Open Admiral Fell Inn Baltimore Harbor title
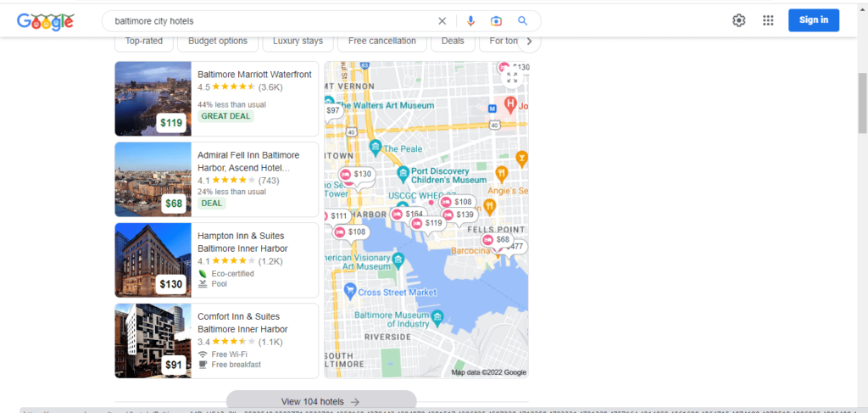868x413 pixels. (x=248, y=161)
